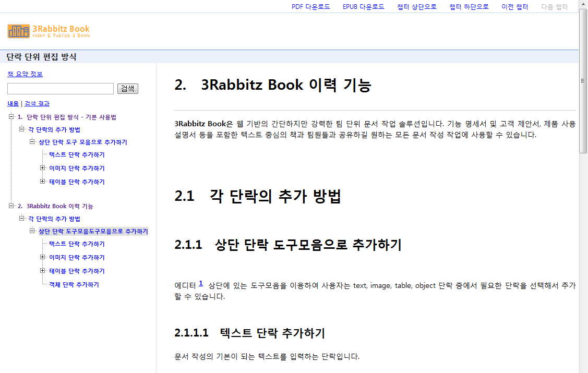Click the 3Rabbitz Book logo icon
The image size is (588, 373).
coord(18,31)
